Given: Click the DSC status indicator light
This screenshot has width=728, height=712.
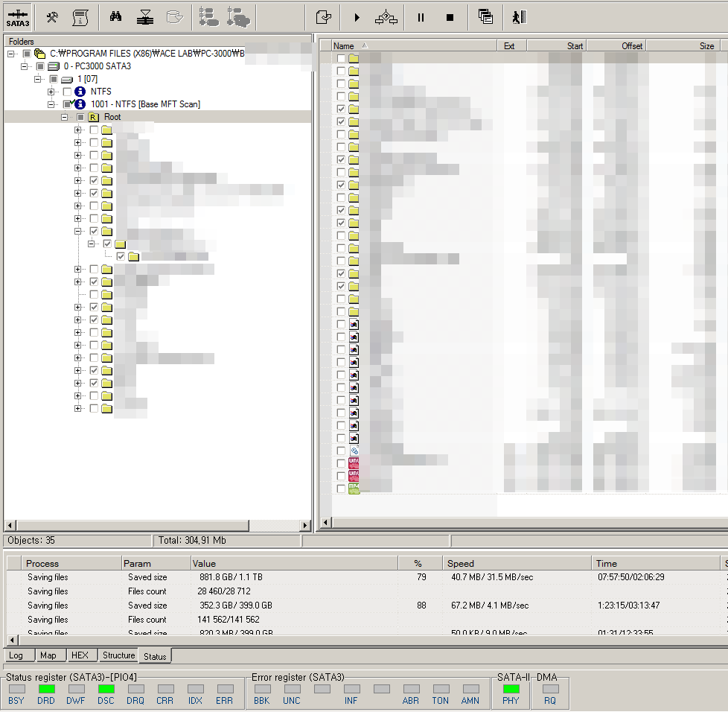Looking at the screenshot, I should (106, 689).
